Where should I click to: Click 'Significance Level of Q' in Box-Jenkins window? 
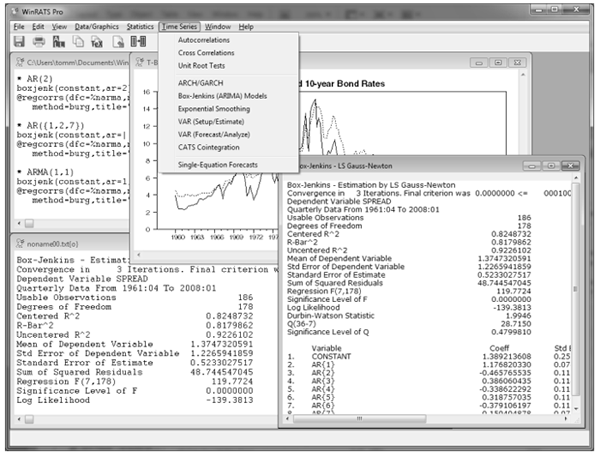pyautogui.click(x=328, y=332)
